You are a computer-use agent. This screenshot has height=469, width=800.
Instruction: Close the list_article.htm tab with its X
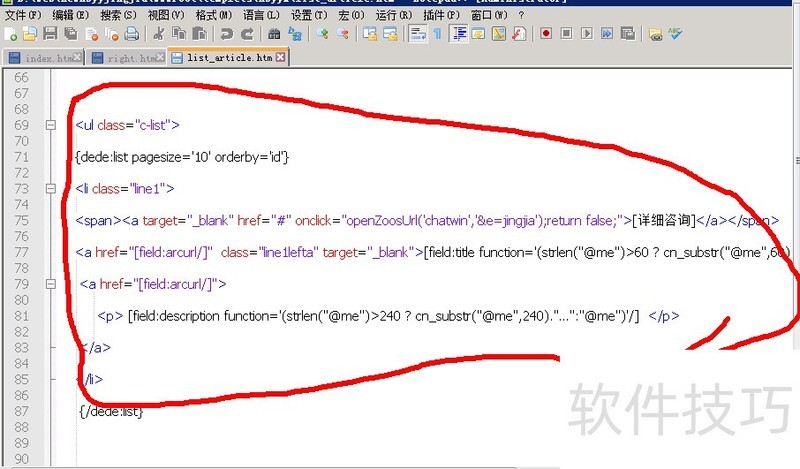click(280, 57)
